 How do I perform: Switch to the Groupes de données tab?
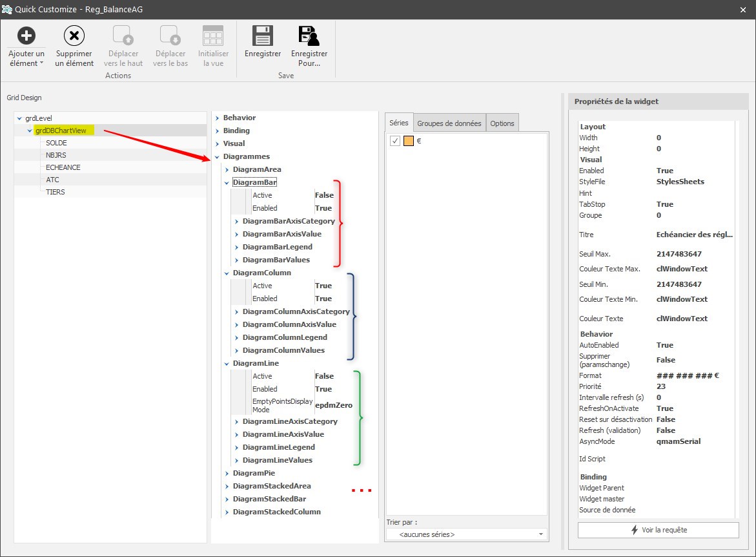pos(449,123)
